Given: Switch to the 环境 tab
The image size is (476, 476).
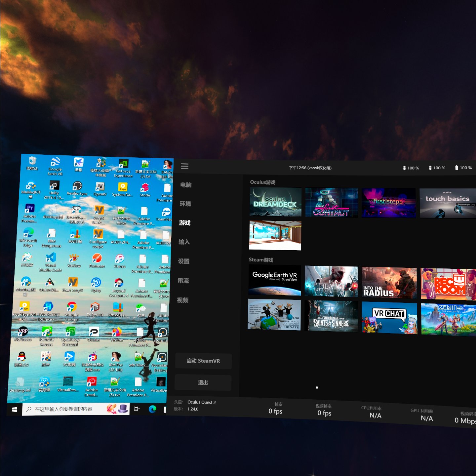Looking at the screenshot, I should 185,204.
